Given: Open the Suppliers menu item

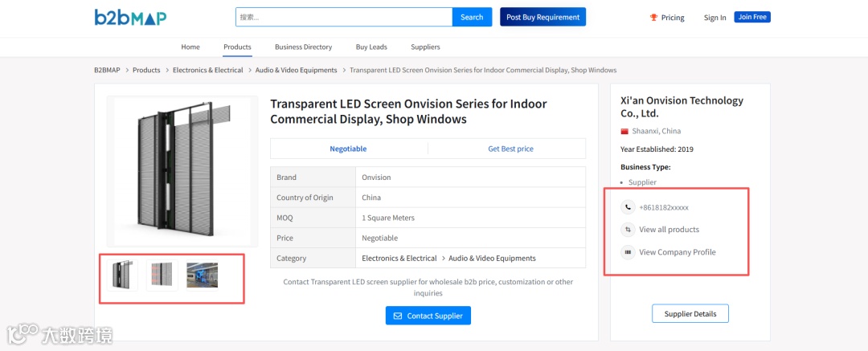Looking at the screenshot, I should pos(425,47).
